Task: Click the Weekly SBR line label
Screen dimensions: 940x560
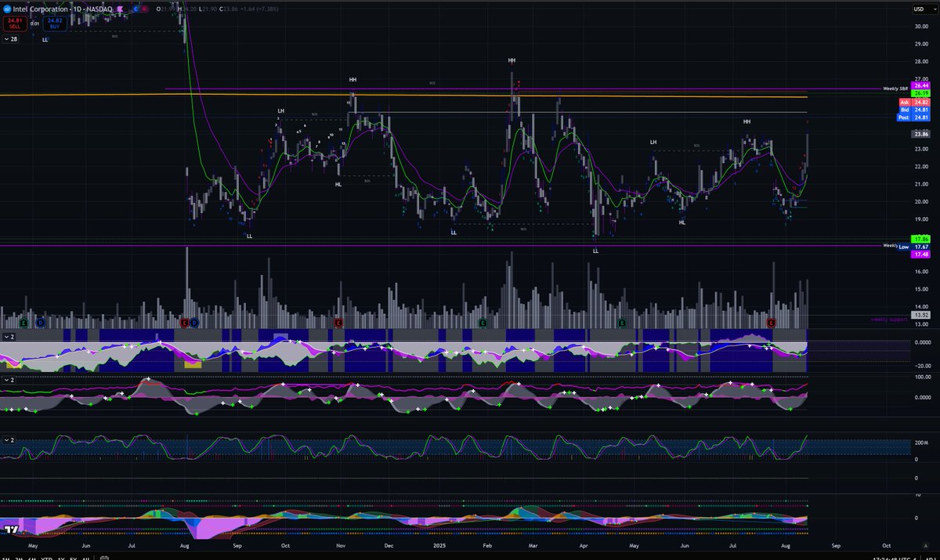Action: point(895,89)
